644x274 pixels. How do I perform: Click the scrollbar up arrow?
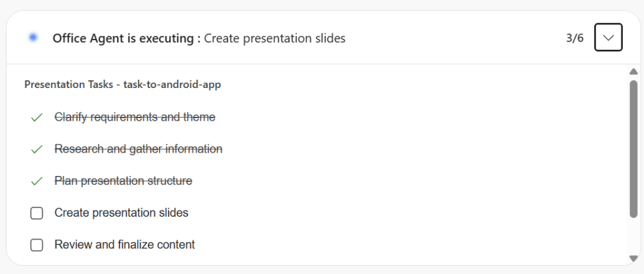(x=633, y=71)
